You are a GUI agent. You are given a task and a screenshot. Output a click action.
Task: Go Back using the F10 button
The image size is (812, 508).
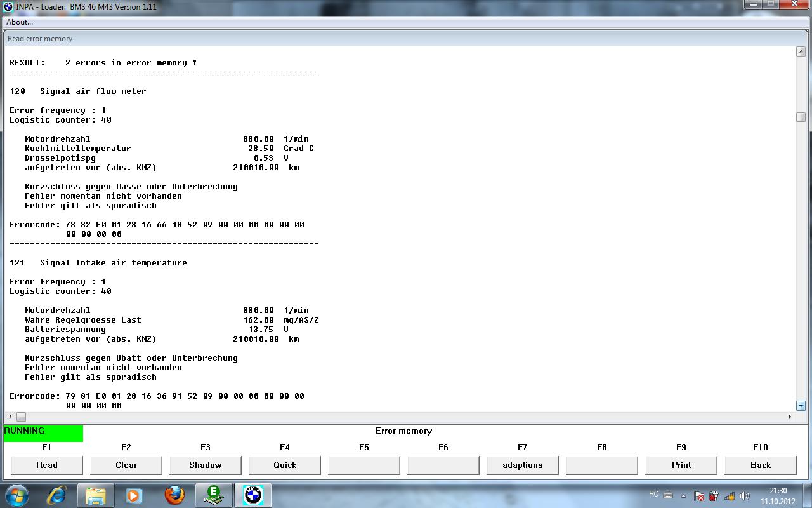[x=761, y=465]
